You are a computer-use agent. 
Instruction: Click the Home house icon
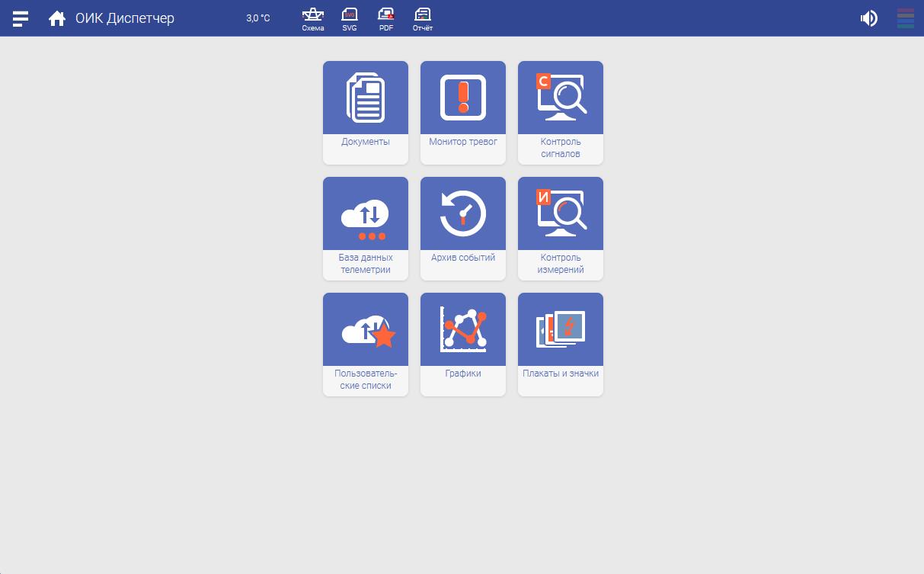click(x=56, y=18)
